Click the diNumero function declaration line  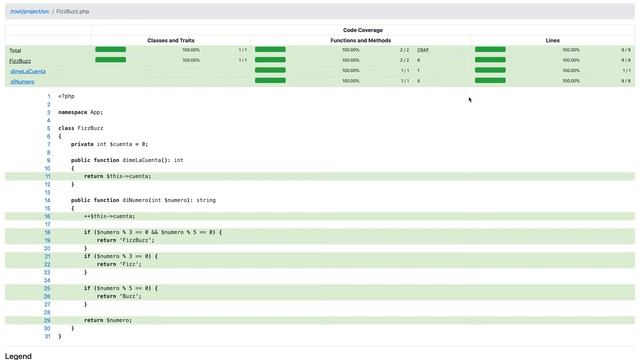click(x=143, y=200)
